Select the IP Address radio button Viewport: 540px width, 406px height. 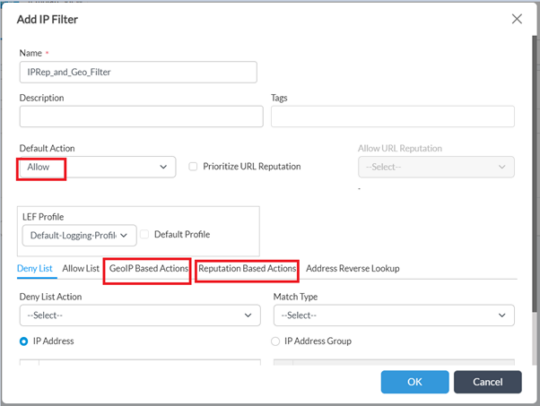(23, 341)
